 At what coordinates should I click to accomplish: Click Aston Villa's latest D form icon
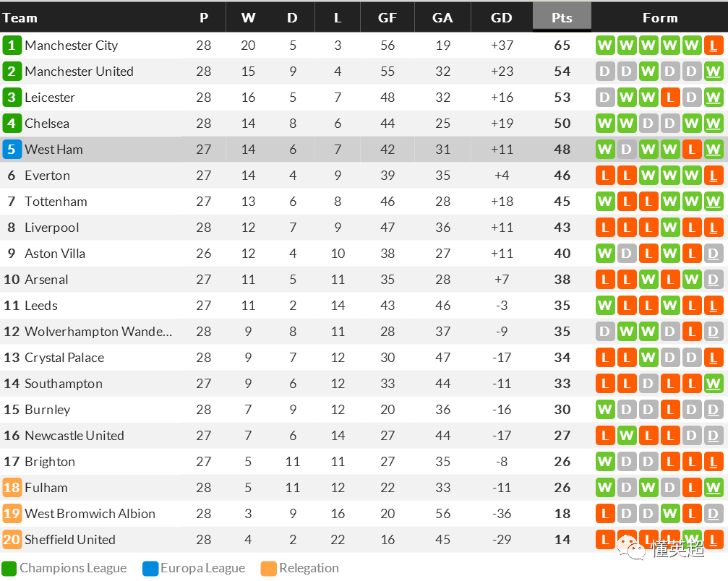click(713, 254)
